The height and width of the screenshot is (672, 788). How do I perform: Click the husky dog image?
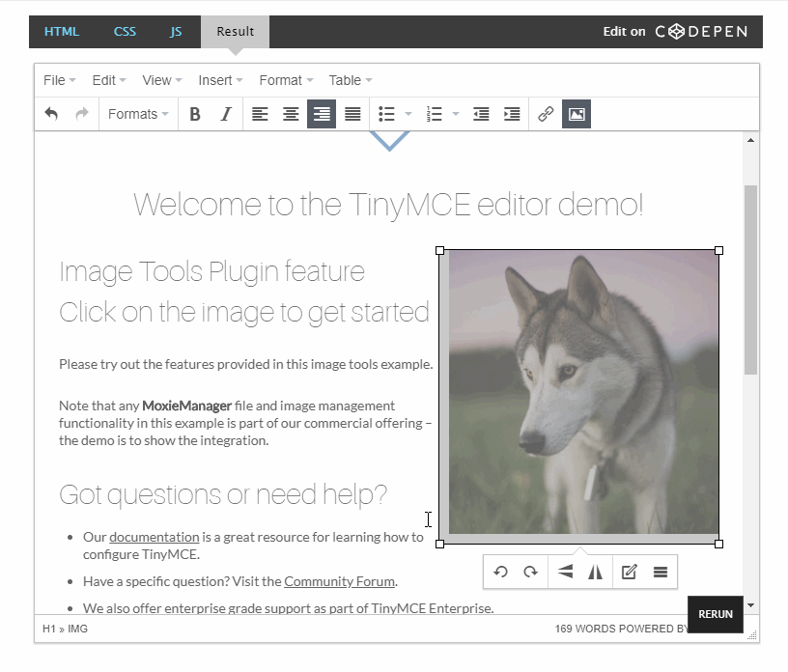(579, 397)
